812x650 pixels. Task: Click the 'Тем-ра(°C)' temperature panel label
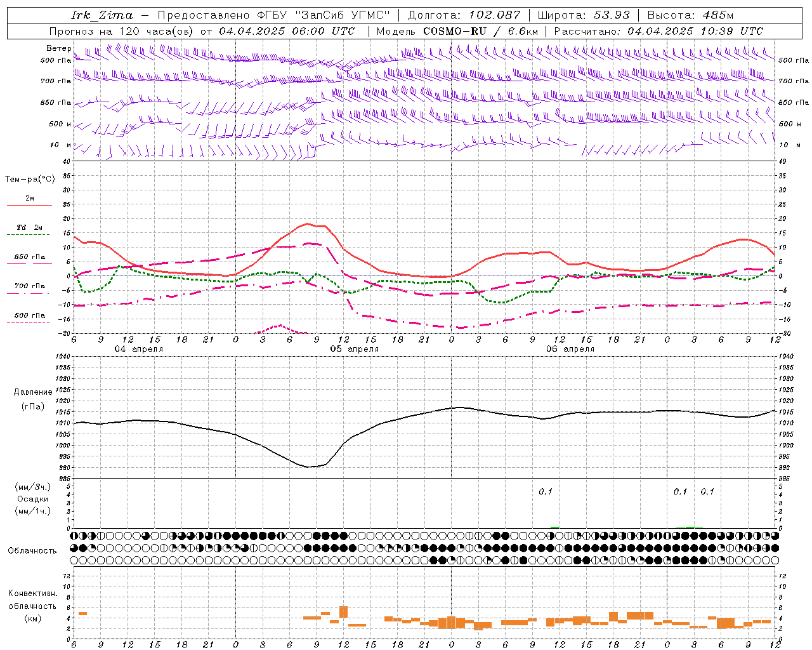pos(30,180)
